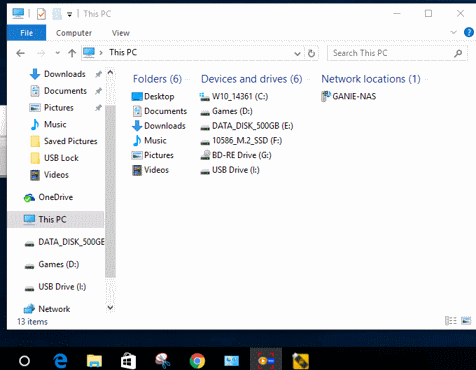Switch to the Computer ribbon tab
The image size is (476, 370).
coord(74,33)
